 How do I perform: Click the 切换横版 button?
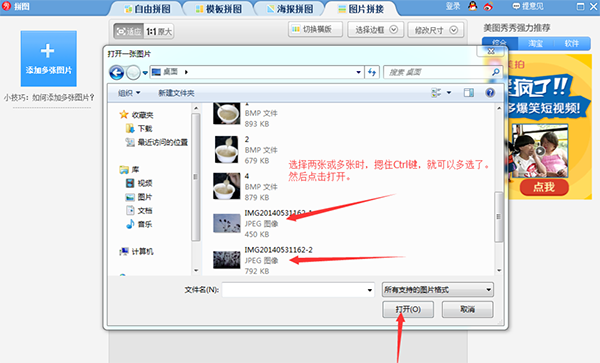pos(315,29)
